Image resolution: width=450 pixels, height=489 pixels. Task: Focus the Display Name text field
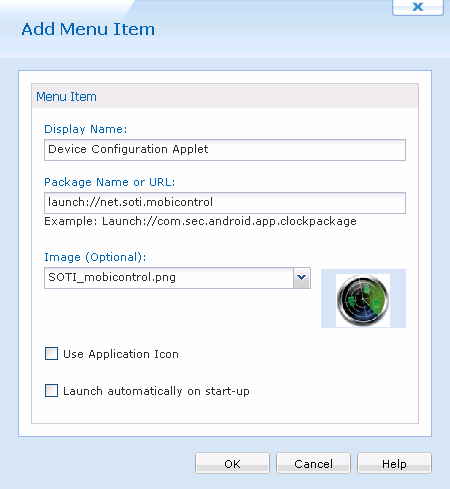click(x=225, y=150)
